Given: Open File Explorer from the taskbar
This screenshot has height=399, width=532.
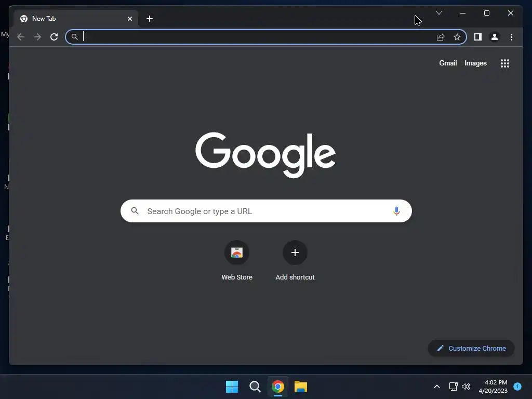Looking at the screenshot, I should (x=301, y=387).
